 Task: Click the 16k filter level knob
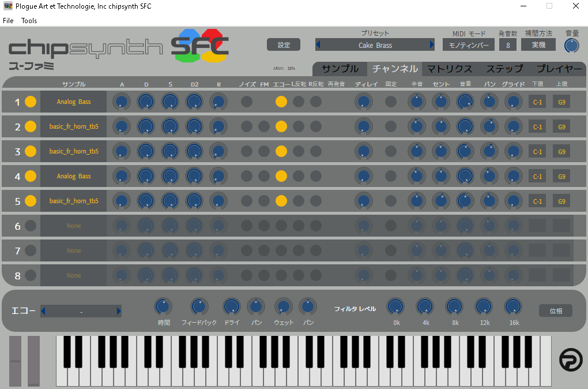coord(513,307)
